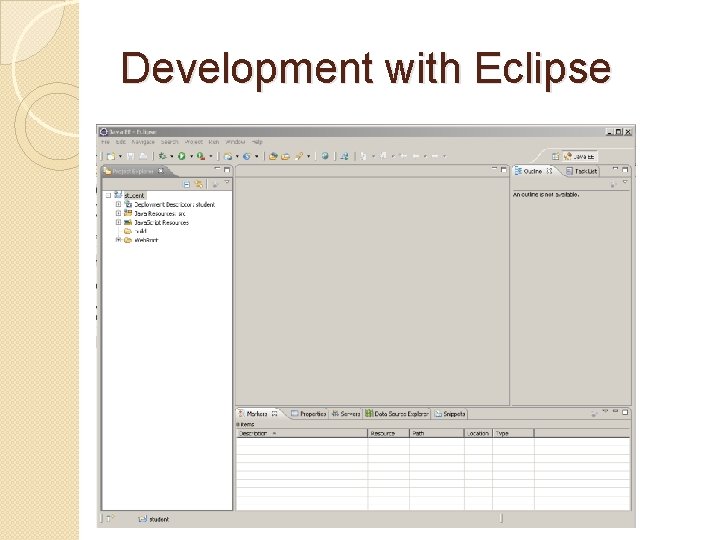Screen dimensions: 720x540
Task: Click the Type column header
Action: [x=513, y=433]
